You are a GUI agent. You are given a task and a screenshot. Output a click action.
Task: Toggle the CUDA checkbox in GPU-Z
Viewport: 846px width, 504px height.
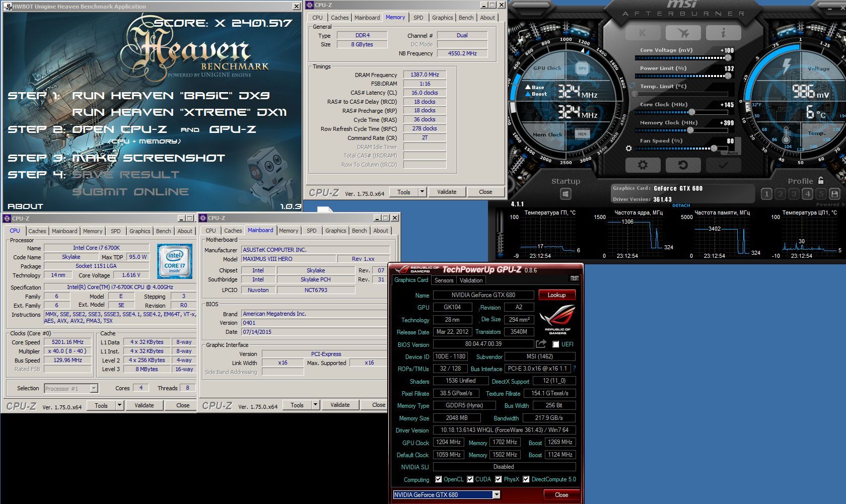(x=470, y=479)
